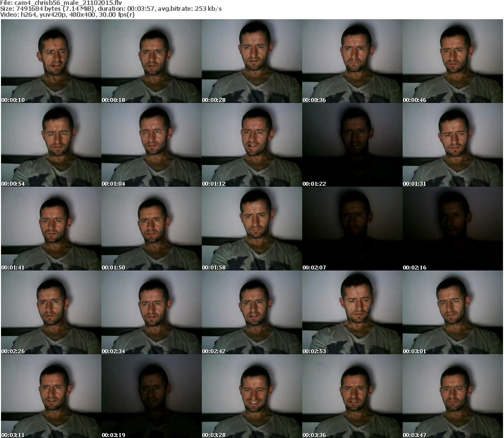Select the thumbnail stamped 00:00:10

pyautogui.click(x=51, y=61)
